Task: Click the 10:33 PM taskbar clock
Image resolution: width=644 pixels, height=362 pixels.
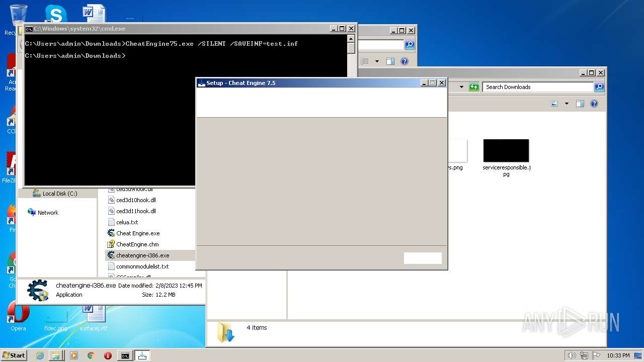Action: click(618, 355)
